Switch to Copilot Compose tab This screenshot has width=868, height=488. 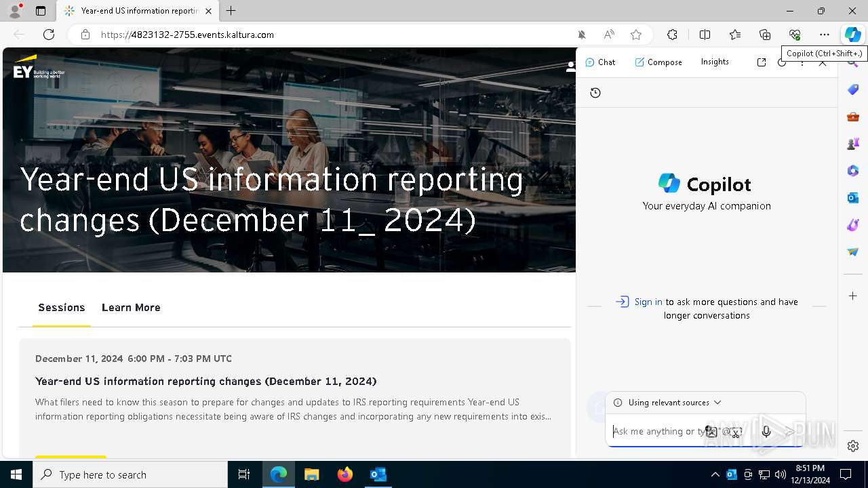(x=658, y=62)
